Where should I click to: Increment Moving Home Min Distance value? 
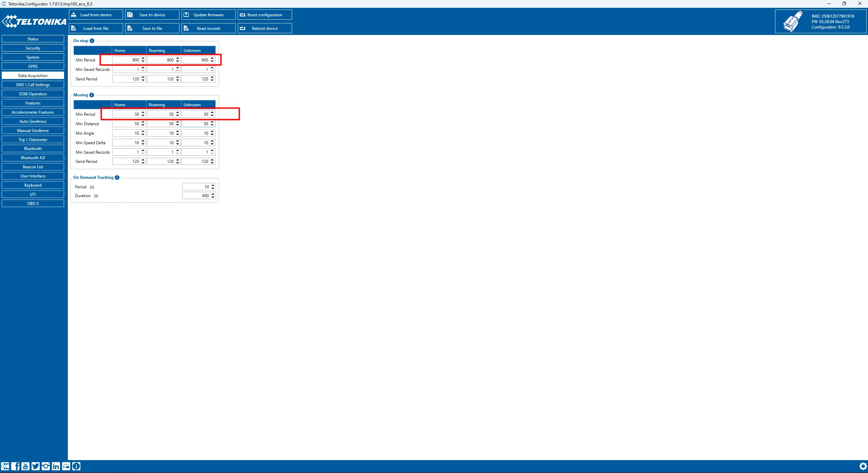143,122
